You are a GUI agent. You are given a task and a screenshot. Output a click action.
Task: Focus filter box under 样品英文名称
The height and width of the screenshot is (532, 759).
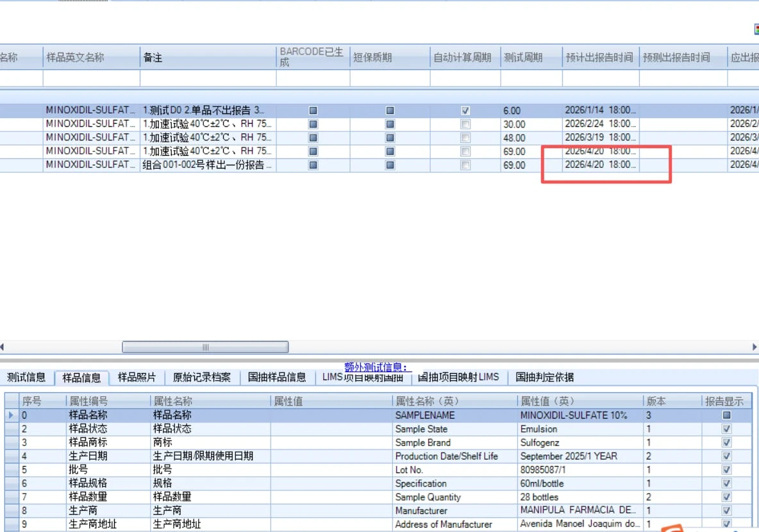[x=92, y=78]
